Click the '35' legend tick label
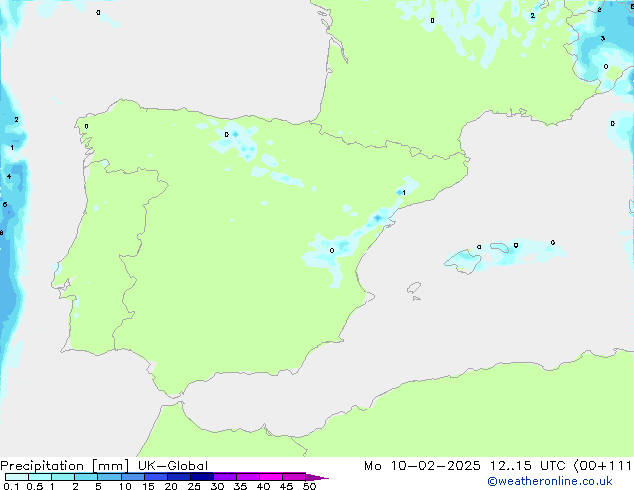The image size is (634, 490). [240, 486]
